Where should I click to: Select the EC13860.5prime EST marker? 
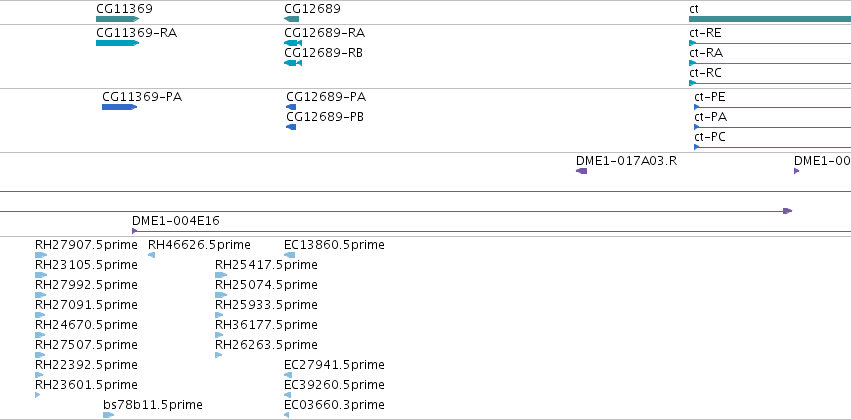pyautogui.click(x=289, y=255)
